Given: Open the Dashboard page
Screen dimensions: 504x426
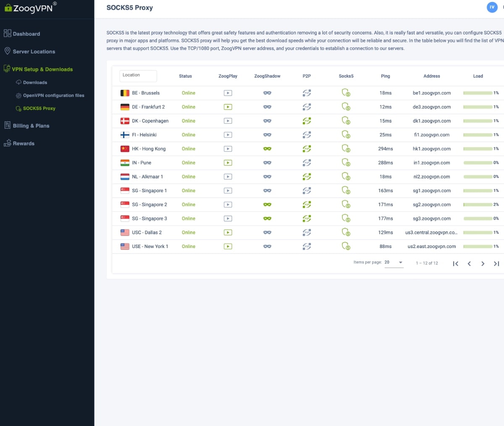Looking at the screenshot, I should (x=22, y=34).
